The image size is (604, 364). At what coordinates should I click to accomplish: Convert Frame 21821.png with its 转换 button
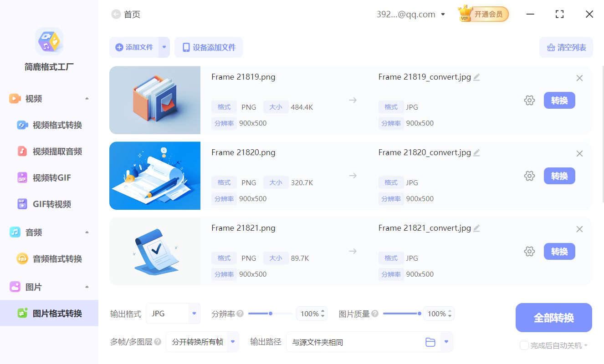[x=559, y=251]
